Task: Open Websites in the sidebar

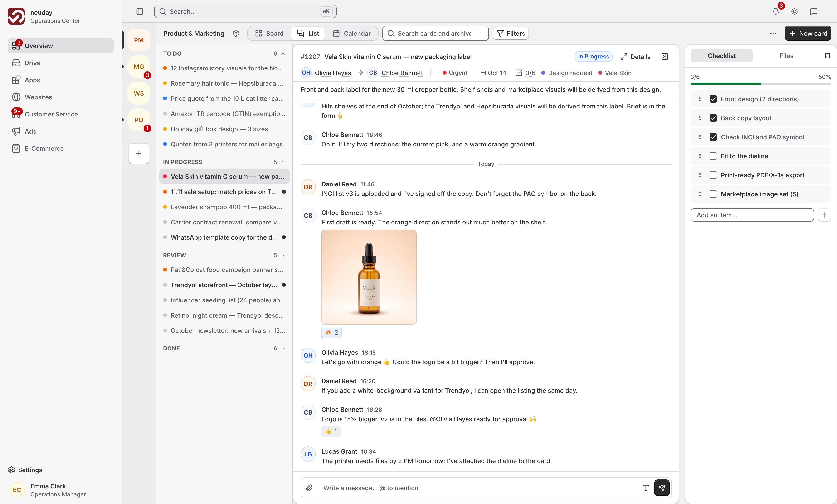Action: point(61,97)
